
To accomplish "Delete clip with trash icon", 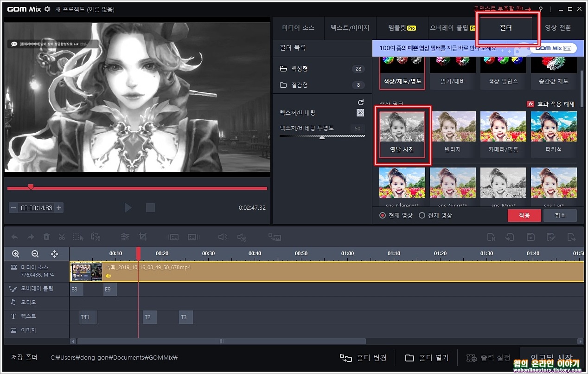I will coord(46,237).
